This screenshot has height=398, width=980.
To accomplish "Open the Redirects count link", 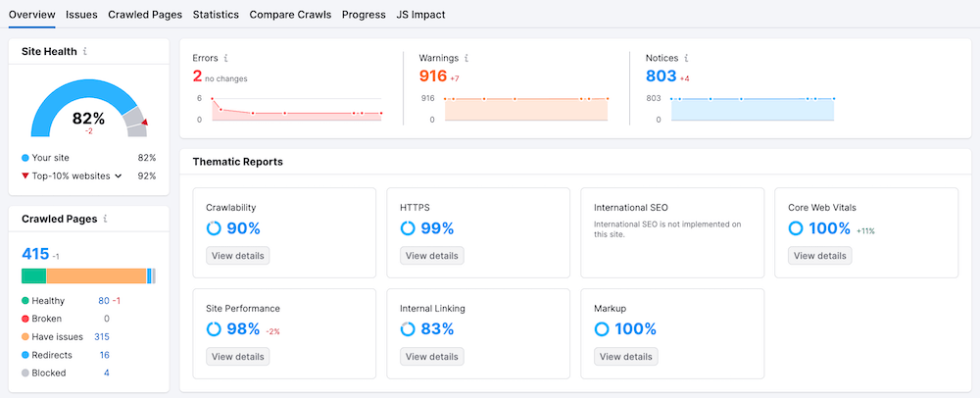I will pyautogui.click(x=104, y=355).
